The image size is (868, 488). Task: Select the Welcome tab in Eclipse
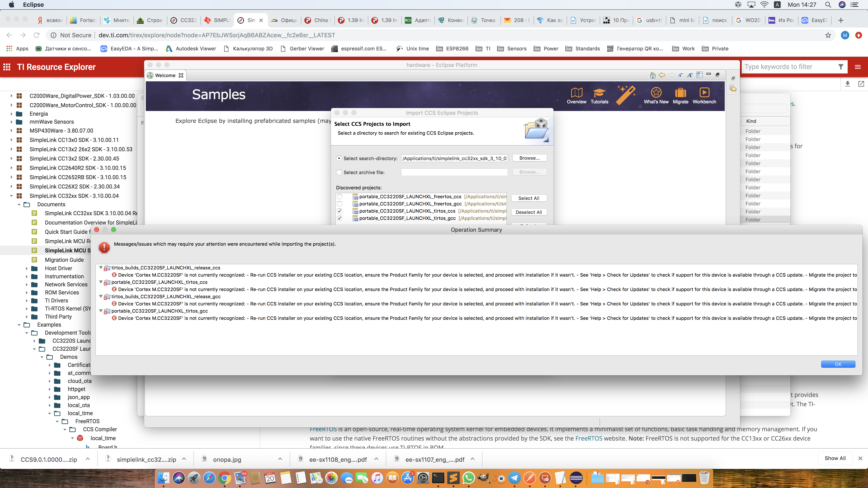pos(165,75)
